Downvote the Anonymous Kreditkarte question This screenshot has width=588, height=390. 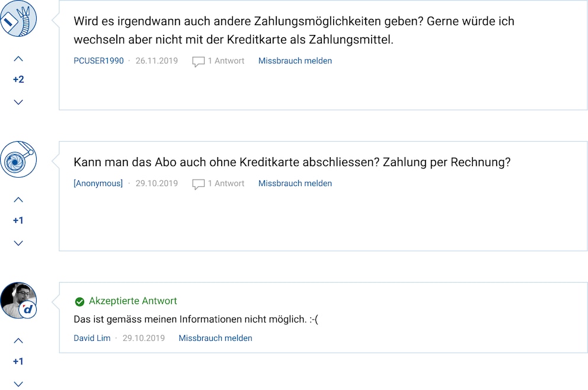coord(18,243)
